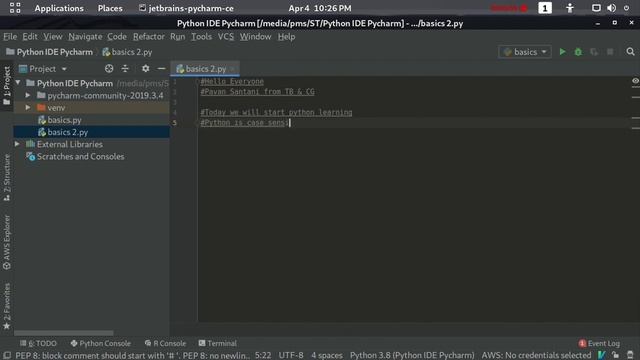Click the volume icon in system tray
Screen dimensions: 640x360
[611, 8]
